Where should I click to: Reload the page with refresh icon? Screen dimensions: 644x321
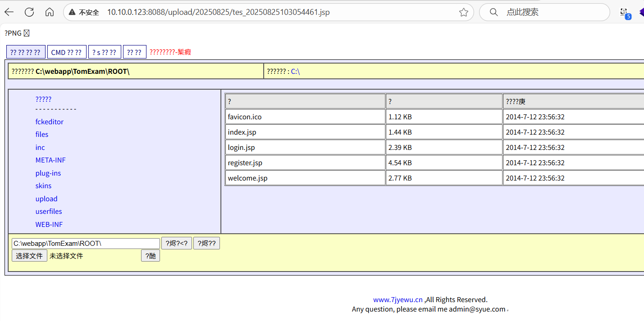29,12
